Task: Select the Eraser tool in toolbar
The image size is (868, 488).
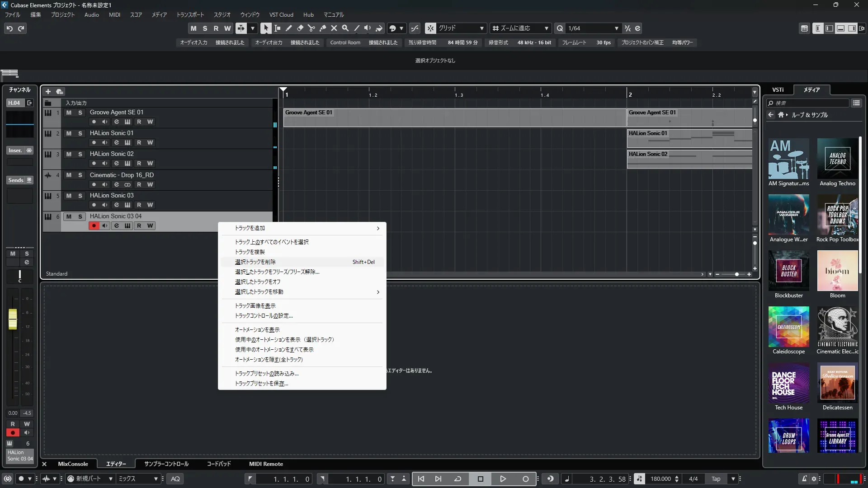Action: (x=300, y=28)
